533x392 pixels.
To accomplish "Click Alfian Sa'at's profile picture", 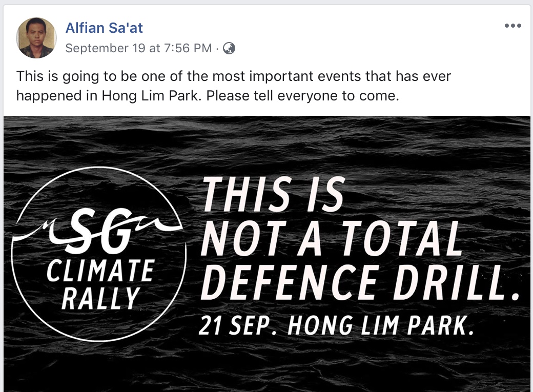I will click(37, 38).
